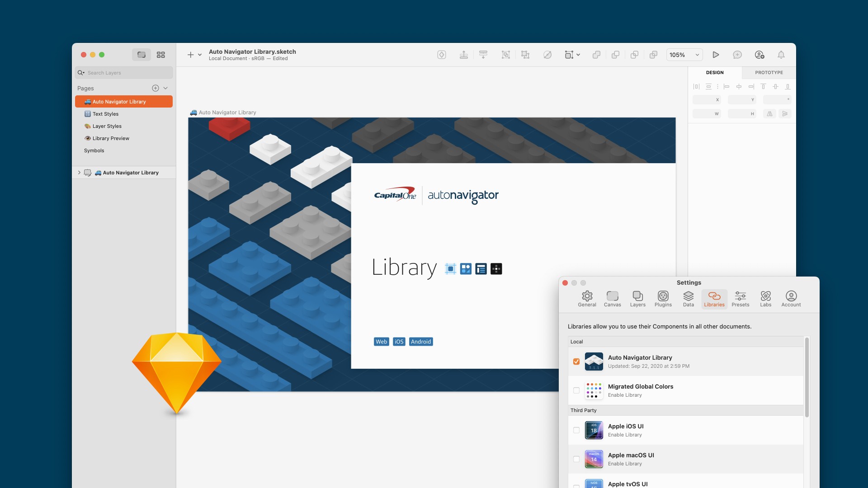Toggle flip horizontal in the inspector
This screenshot has width=868, height=488.
(x=769, y=113)
